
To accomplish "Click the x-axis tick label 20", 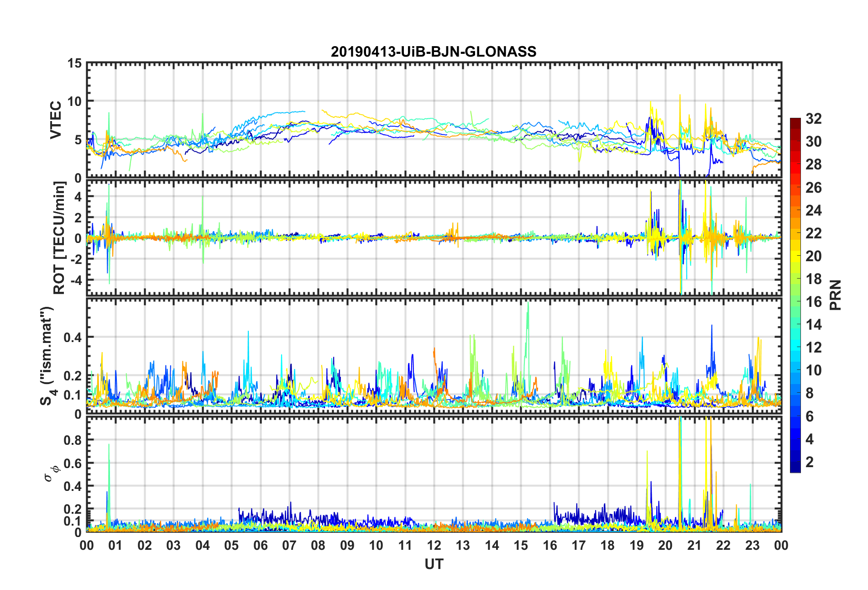I will pyautogui.click(x=665, y=545).
